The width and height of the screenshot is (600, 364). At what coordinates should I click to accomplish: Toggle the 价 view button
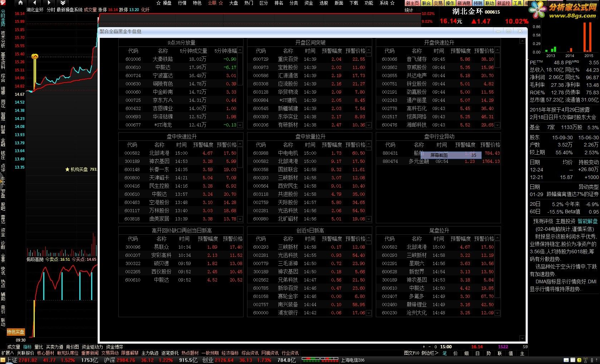point(456,353)
